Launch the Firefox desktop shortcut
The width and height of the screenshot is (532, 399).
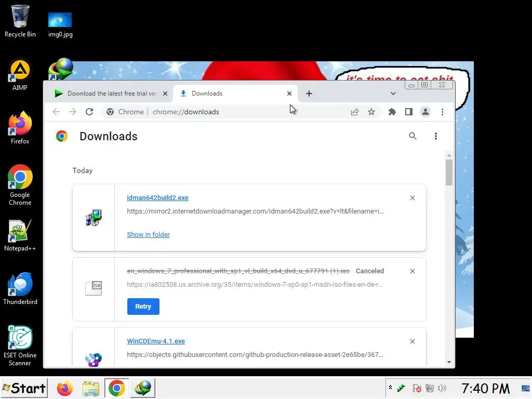pyautogui.click(x=20, y=128)
